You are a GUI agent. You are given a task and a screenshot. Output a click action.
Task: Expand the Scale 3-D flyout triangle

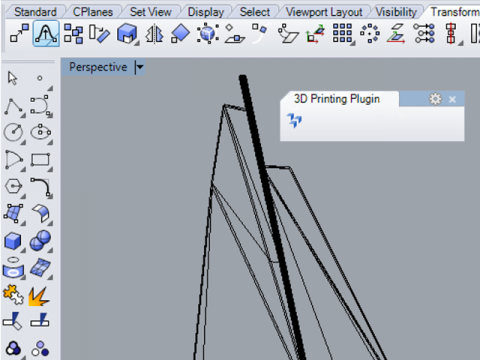click(x=137, y=43)
